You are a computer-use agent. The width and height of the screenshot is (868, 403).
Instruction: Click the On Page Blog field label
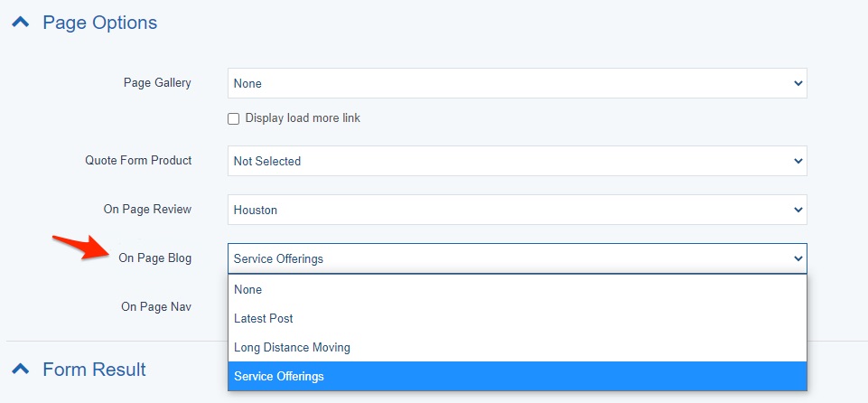tap(154, 258)
